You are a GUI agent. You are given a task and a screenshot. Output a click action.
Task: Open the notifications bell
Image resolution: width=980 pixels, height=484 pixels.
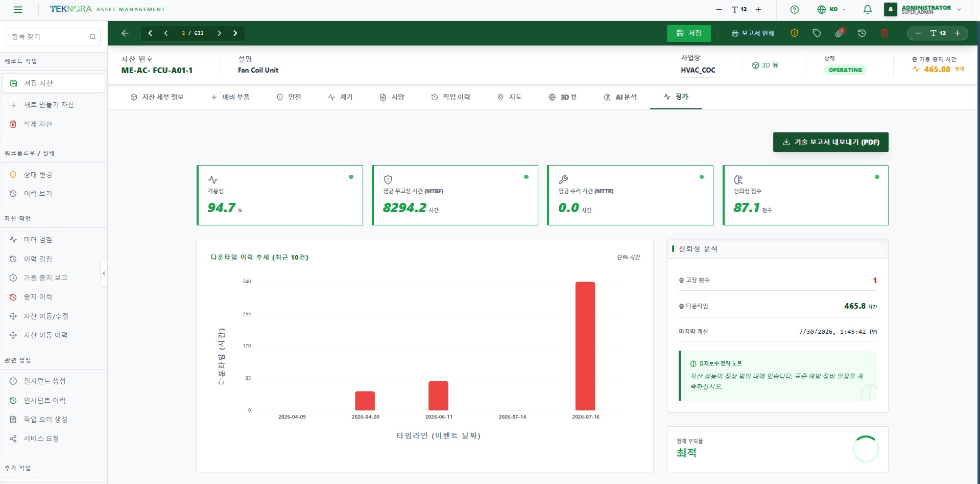[867, 10]
